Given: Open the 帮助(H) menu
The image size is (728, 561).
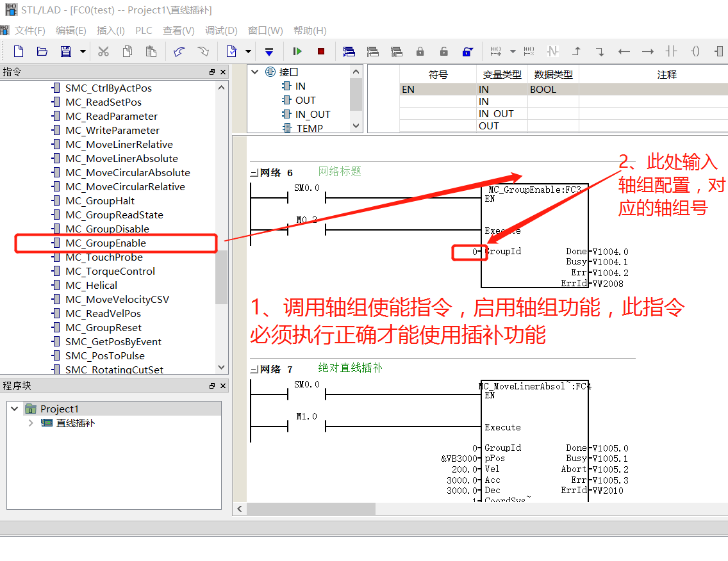Looking at the screenshot, I should click(310, 31).
